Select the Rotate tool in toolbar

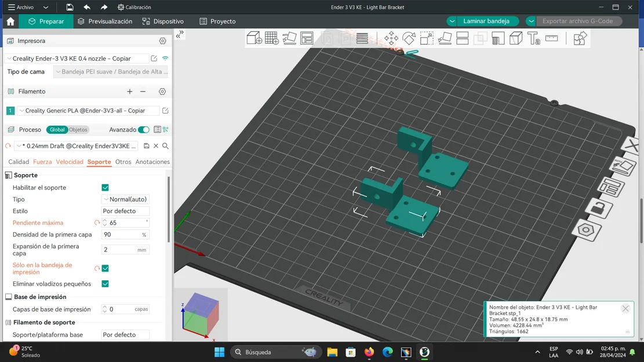click(409, 39)
